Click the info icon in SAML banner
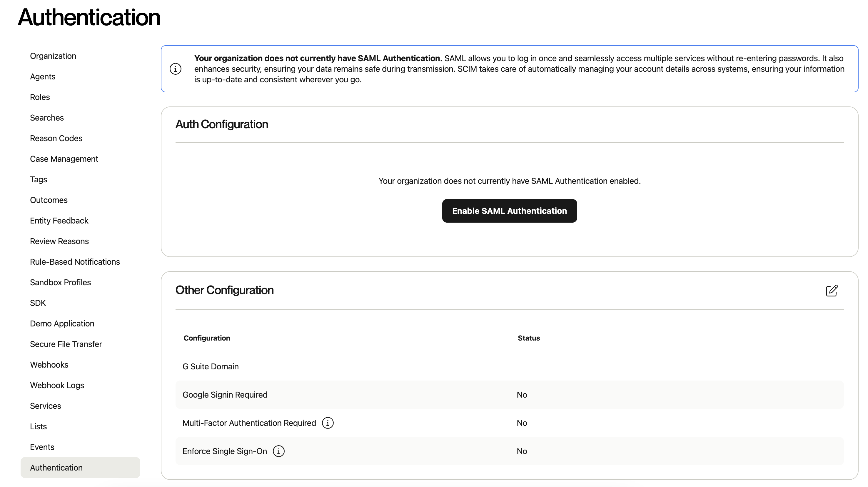This screenshot has height=487, width=868. (176, 69)
